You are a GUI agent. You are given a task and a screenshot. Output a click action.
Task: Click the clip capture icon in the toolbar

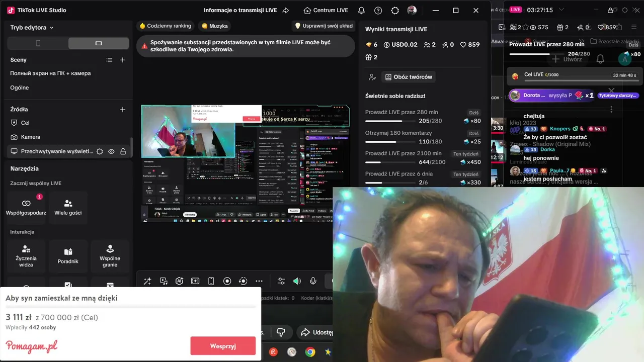(x=195, y=281)
